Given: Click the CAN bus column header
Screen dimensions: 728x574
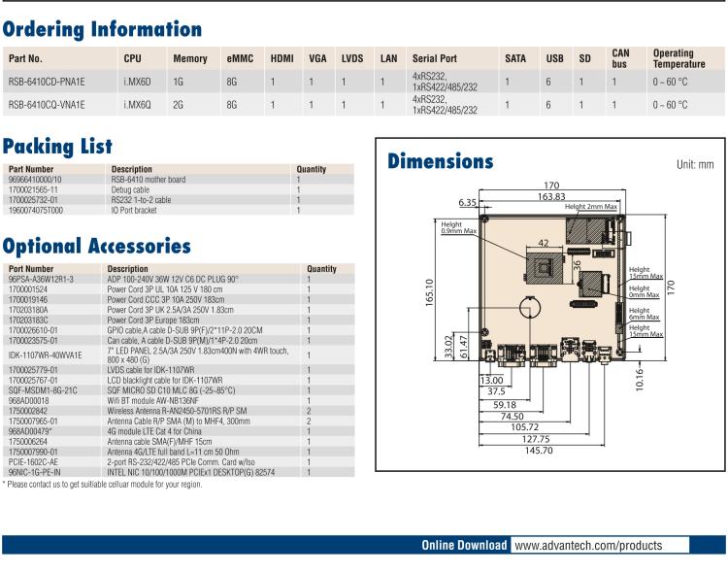Looking at the screenshot, I should 620,58.
